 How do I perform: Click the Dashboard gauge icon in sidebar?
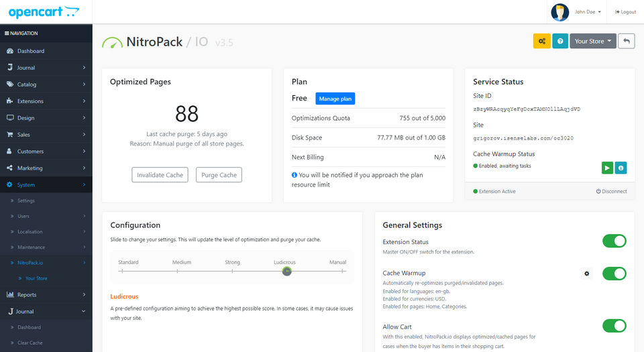[10, 51]
